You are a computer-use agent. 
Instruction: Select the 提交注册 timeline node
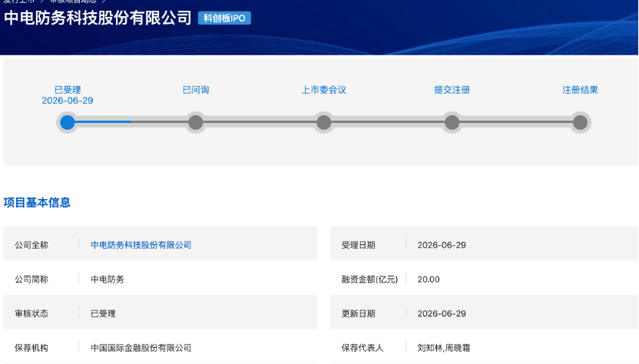[452, 122]
